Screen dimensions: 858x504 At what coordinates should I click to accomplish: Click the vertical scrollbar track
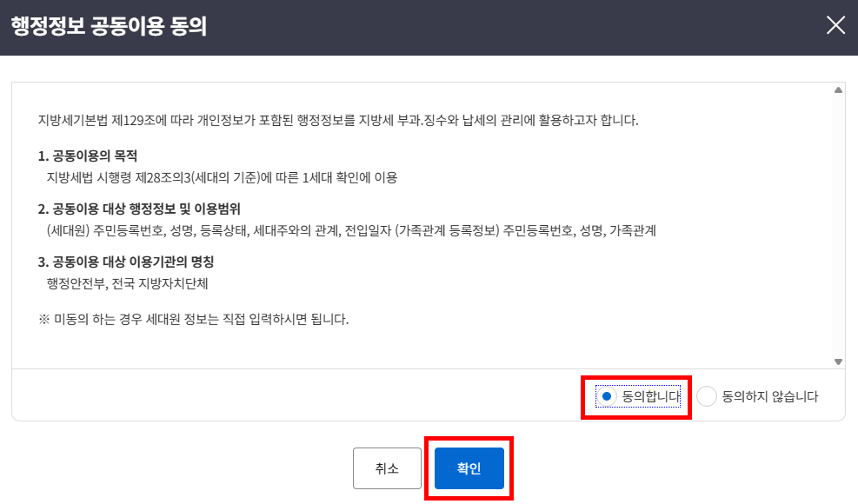pos(838,226)
